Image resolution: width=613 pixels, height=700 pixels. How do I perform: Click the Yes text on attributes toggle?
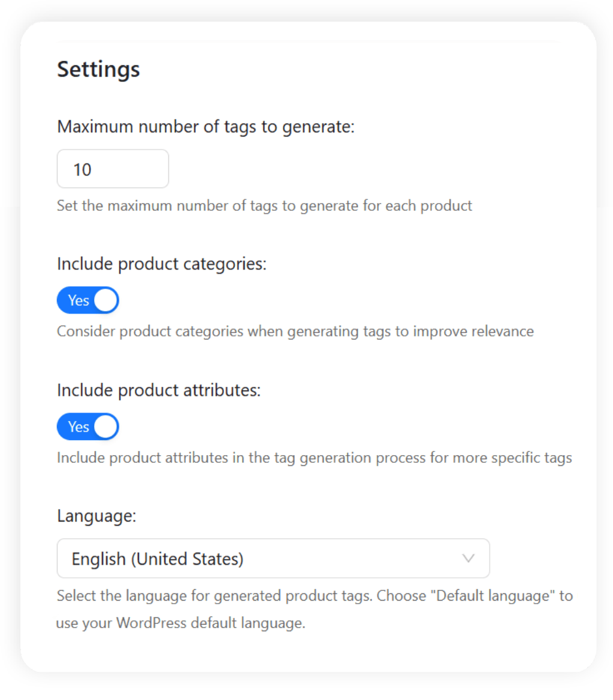tap(80, 426)
